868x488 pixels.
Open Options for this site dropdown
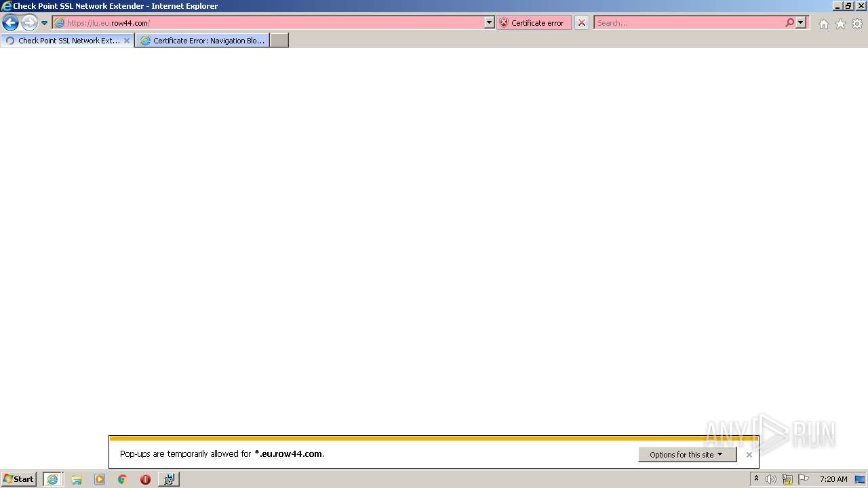coord(687,455)
